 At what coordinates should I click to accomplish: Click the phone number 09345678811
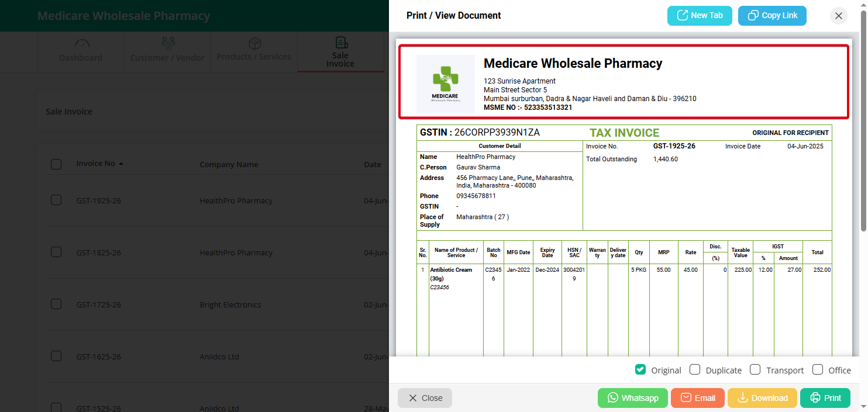[476, 196]
